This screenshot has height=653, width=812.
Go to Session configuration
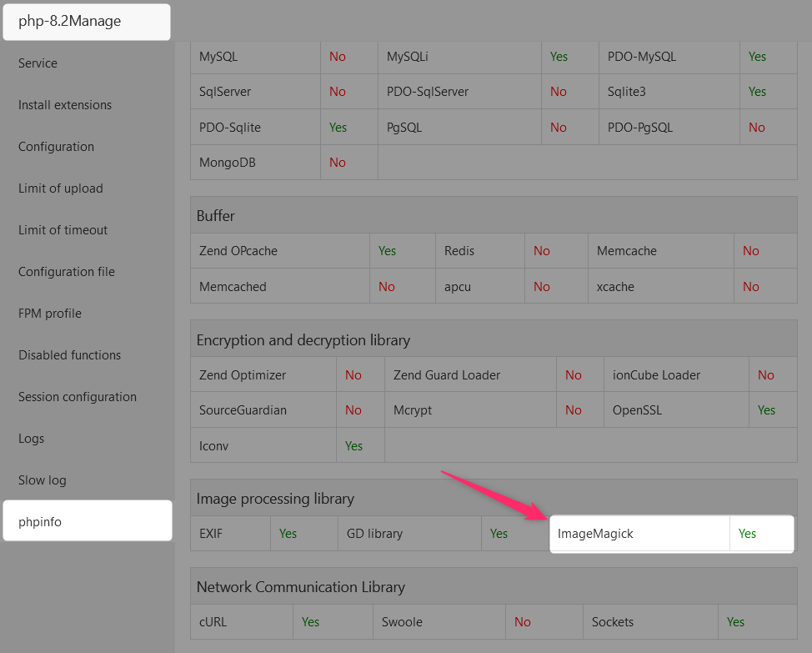pyautogui.click(x=78, y=397)
